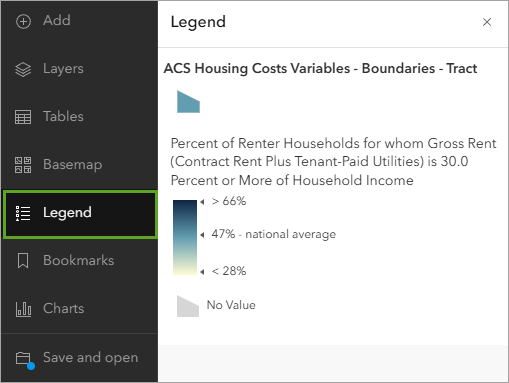Click the 47% national average marker
This screenshot has height=383, width=509.
pyautogui.click(x=202, y=235)
